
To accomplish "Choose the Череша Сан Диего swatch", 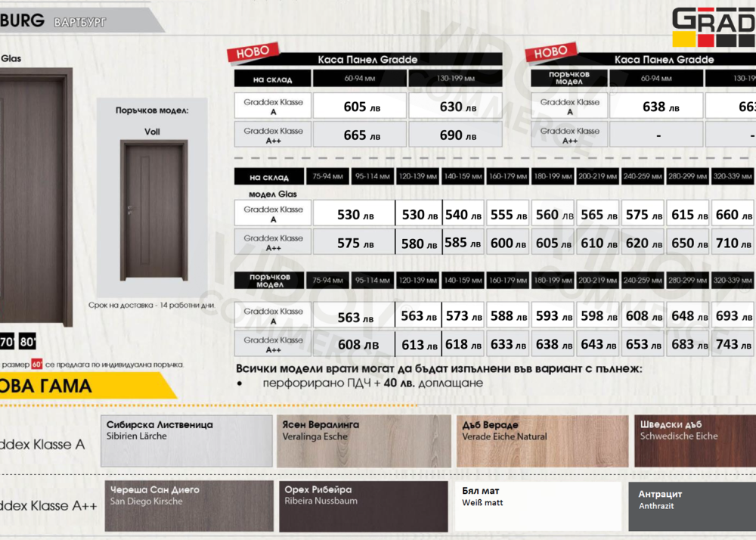I will coord(188,506).
